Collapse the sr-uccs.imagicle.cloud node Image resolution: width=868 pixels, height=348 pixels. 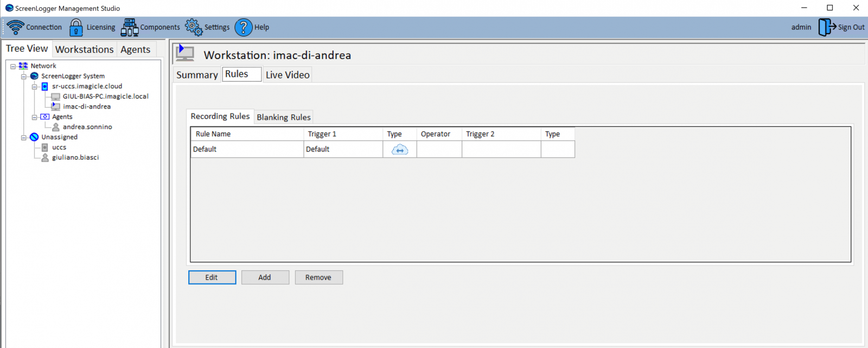pyautogui.click(x=34, y=87)
